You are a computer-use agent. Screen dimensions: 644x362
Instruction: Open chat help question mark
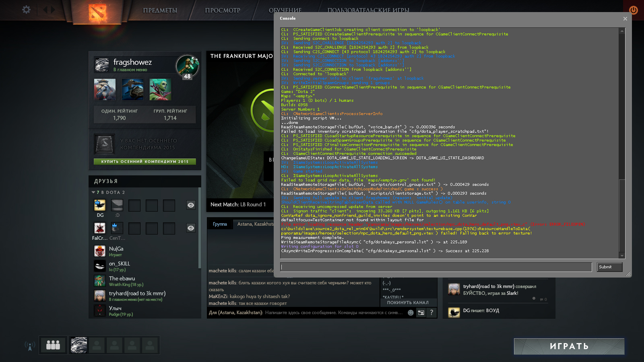point(431,313)
